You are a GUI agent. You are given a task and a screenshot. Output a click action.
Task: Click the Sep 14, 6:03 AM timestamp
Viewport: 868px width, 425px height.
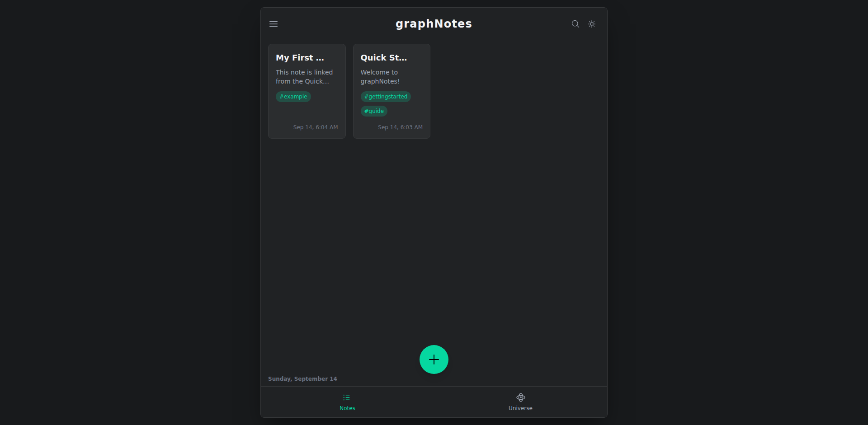point(400,127)
